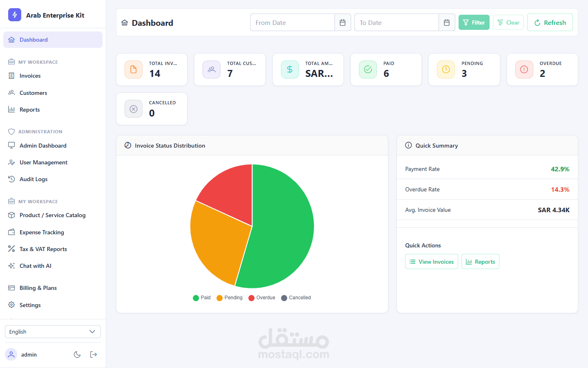Open Invoices from sidebar
The image size is (588, 368).
(x=53, y=76)
